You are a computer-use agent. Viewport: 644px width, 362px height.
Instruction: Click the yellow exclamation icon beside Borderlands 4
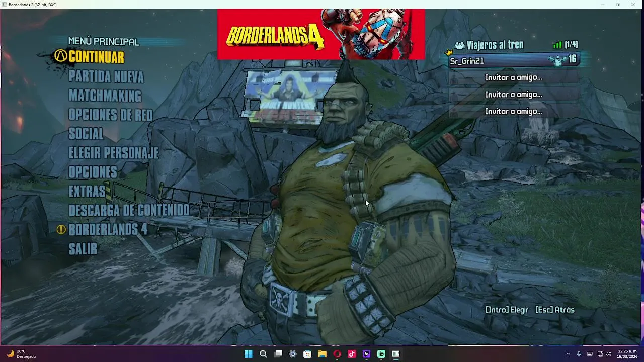coord(61,230)
